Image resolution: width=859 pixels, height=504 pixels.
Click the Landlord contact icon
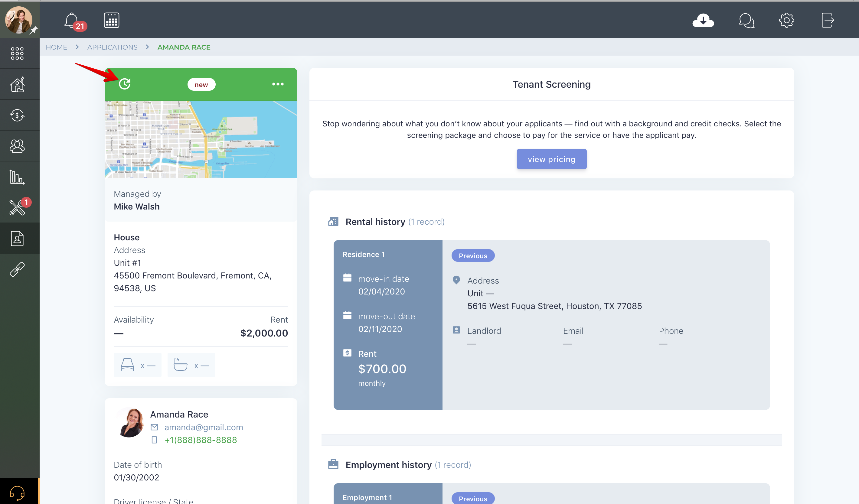tap(456, 330)
